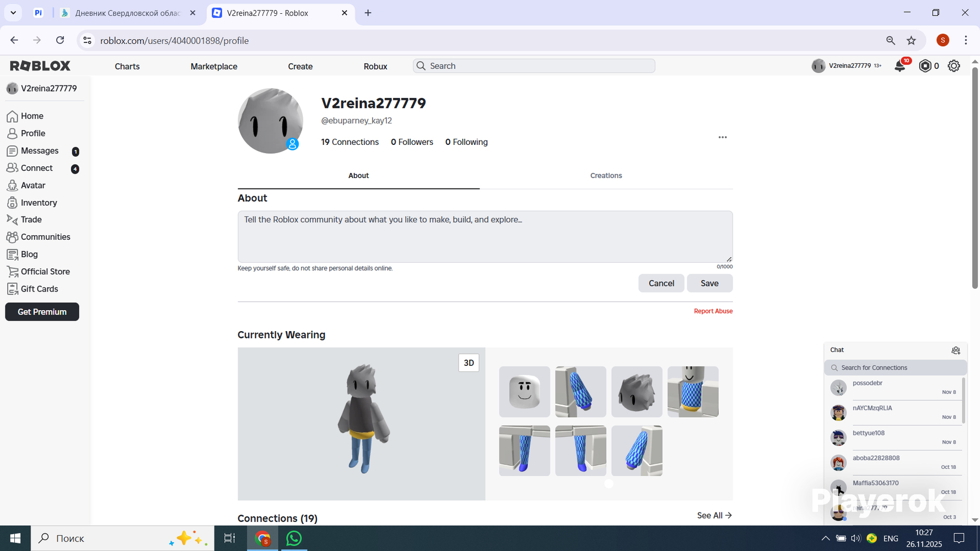The height and width of the screenshot is (551, 980).
Task: Toggle the avatar 3D view
Action: [469, 363]
